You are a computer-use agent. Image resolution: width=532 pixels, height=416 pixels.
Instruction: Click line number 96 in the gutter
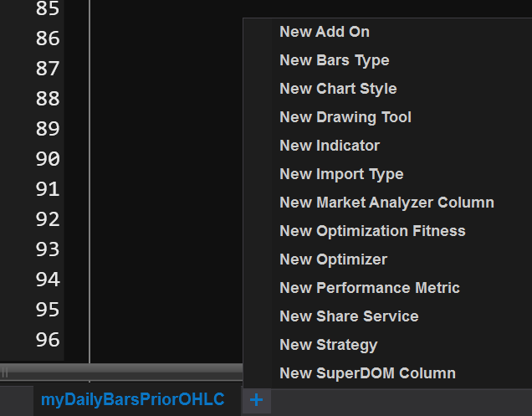pyautogui.click(x=48, y=340)
